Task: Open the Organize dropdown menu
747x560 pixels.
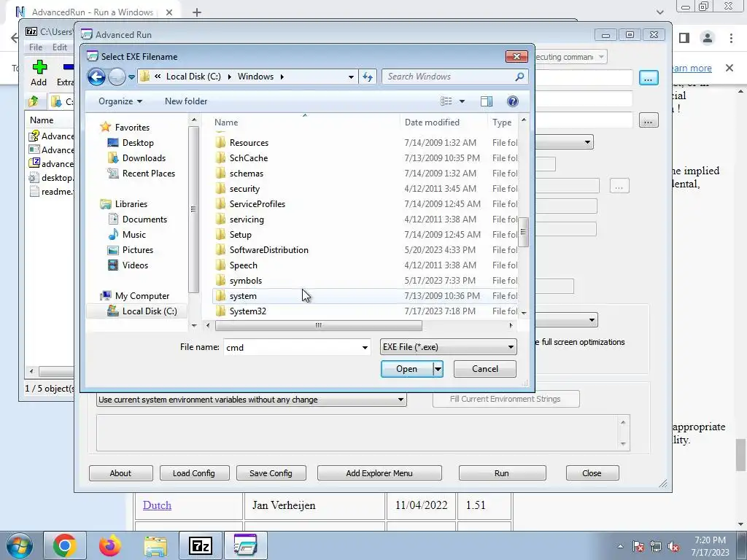Action: click(120, 101)
